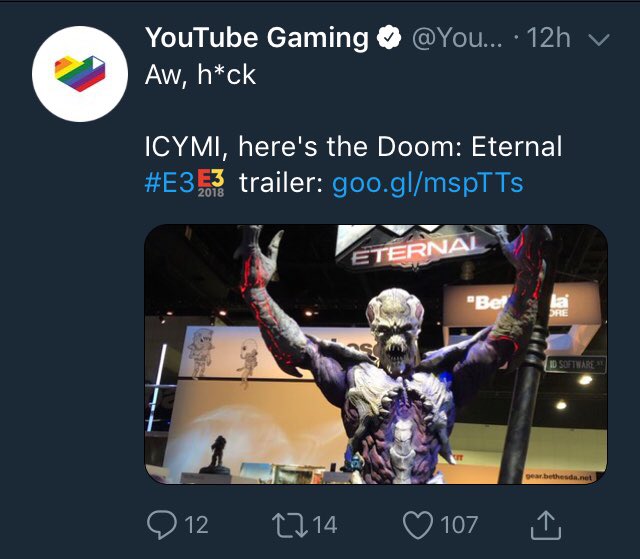Image resolution: width=640 pixels, height=559 pixels.
Task: Click the word "trailer:" in the tweet
Action: point(282,183)
